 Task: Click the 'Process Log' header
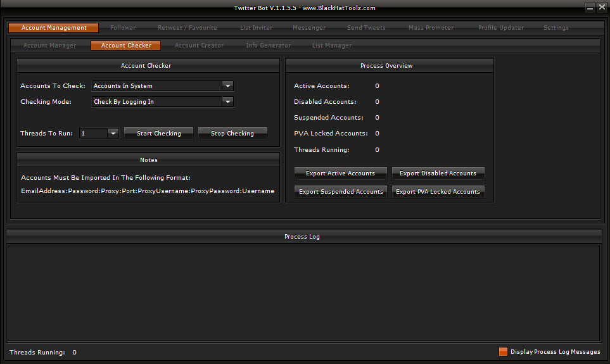pos(302,237)
